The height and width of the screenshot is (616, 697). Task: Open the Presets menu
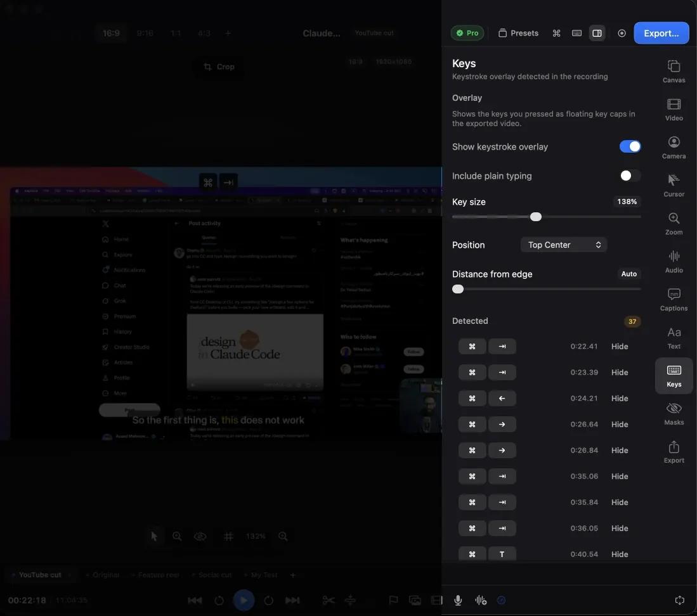[x=518, y=33]
